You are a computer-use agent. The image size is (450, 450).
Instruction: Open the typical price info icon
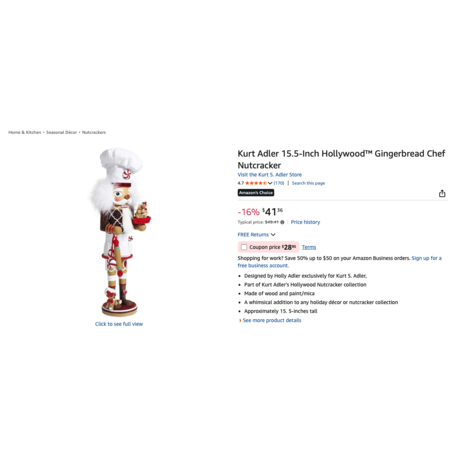pos(282,222)
